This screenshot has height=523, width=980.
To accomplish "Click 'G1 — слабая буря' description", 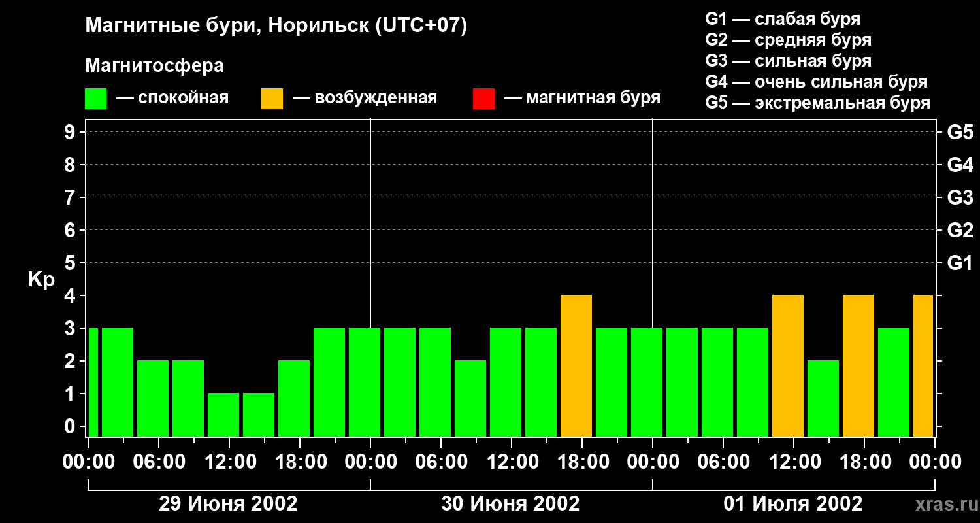I will tap(783, 19).
